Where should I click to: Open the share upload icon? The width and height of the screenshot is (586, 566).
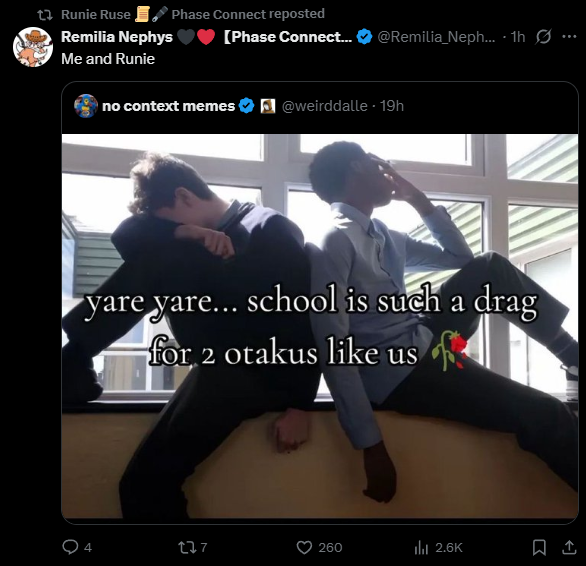569,547
